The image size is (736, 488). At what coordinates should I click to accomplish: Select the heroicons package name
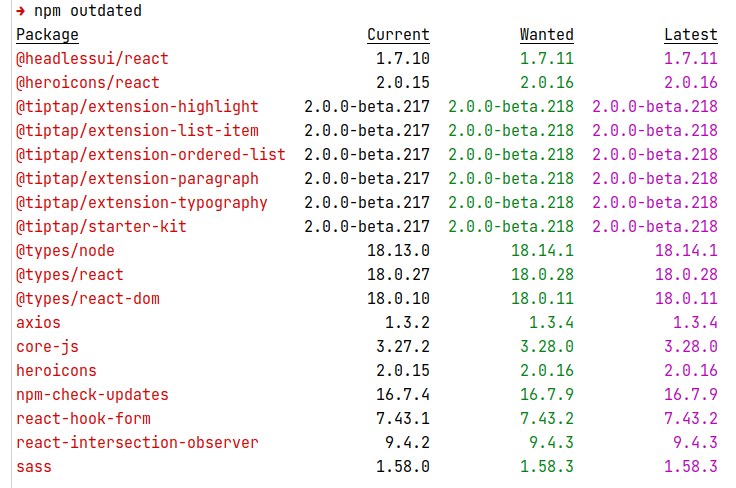point(56,370)
